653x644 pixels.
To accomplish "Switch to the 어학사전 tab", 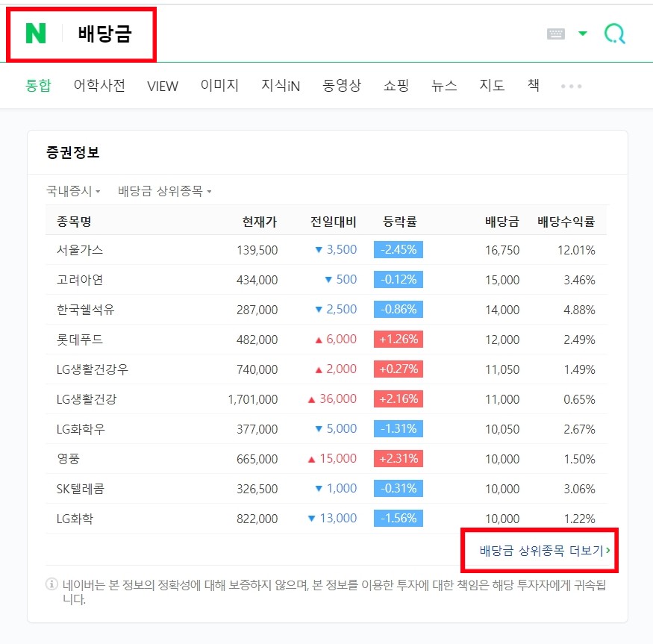I will pyautogui.click(x=99, y=85).
